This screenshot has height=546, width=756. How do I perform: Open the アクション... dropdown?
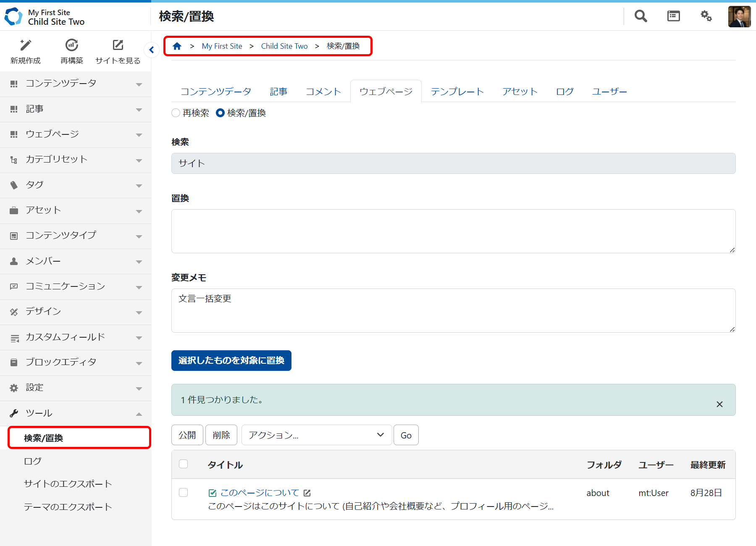(x=317, y=435)
